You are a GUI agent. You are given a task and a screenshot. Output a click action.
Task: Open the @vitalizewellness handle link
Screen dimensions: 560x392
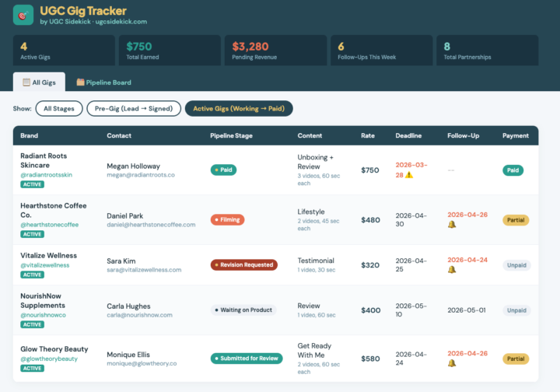(44, 265)
